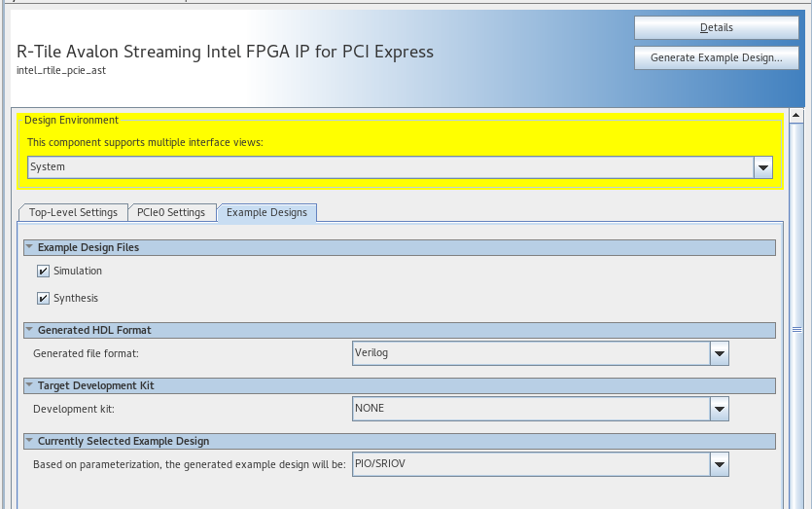Click the Details button
Screen dimensions: 812x509
716,28
